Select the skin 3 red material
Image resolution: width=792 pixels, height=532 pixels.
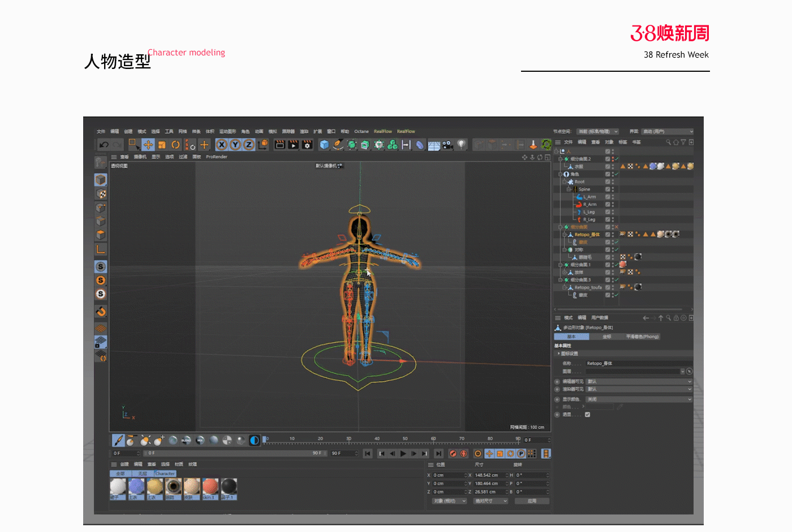click(210, 488)
